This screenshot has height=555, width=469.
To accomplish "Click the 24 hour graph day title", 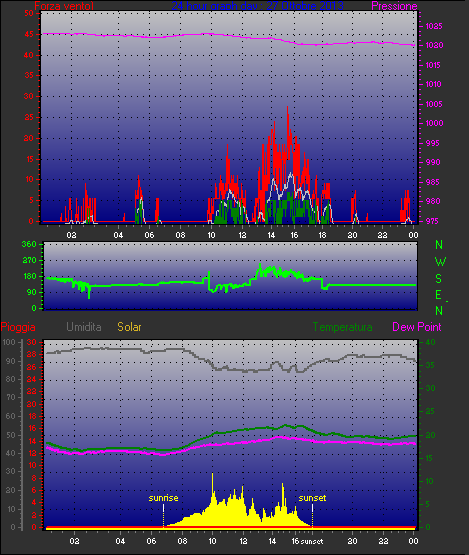I will pos(257,6).
